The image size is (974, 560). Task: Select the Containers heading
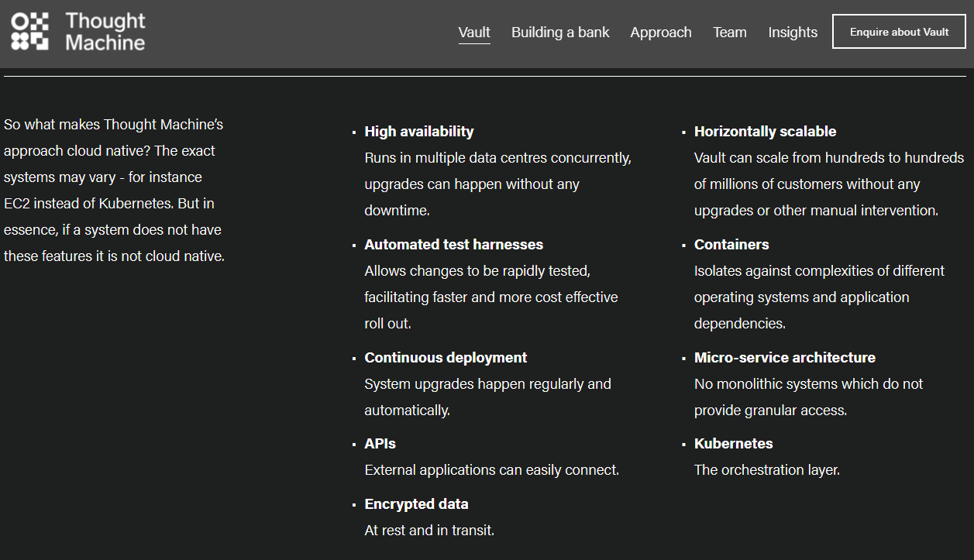pos(731,245)
